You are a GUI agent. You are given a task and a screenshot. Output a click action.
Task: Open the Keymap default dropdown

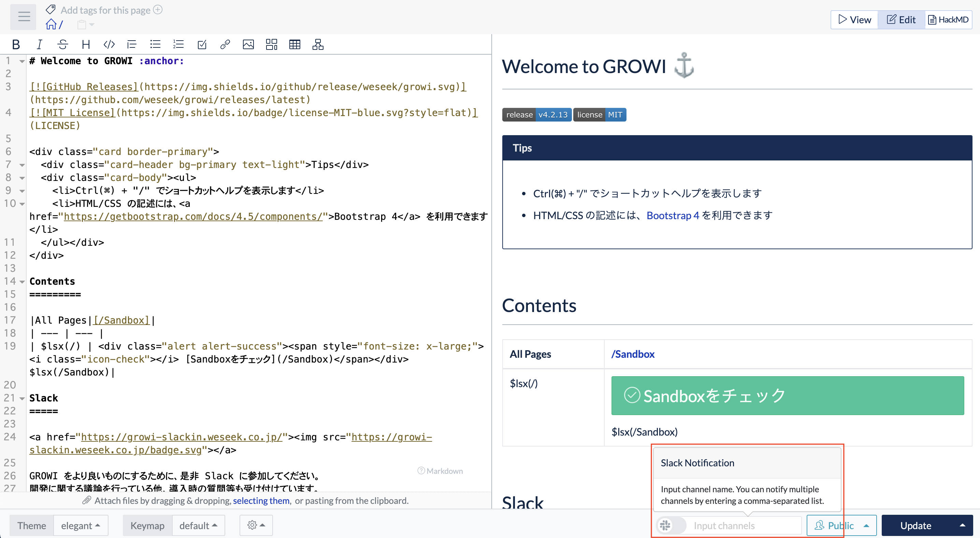pos(199,525)
